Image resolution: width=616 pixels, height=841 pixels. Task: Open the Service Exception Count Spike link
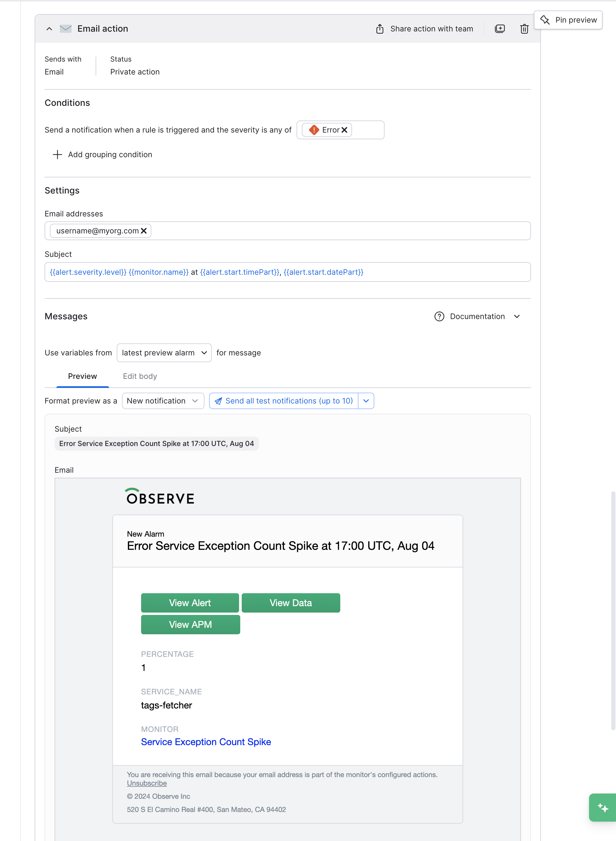coord(206,742)
